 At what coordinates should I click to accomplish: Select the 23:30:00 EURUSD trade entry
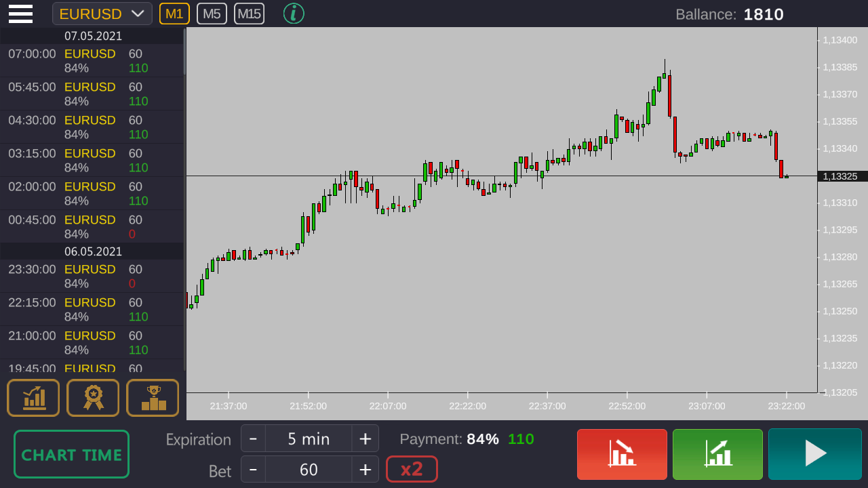[92, 277]
